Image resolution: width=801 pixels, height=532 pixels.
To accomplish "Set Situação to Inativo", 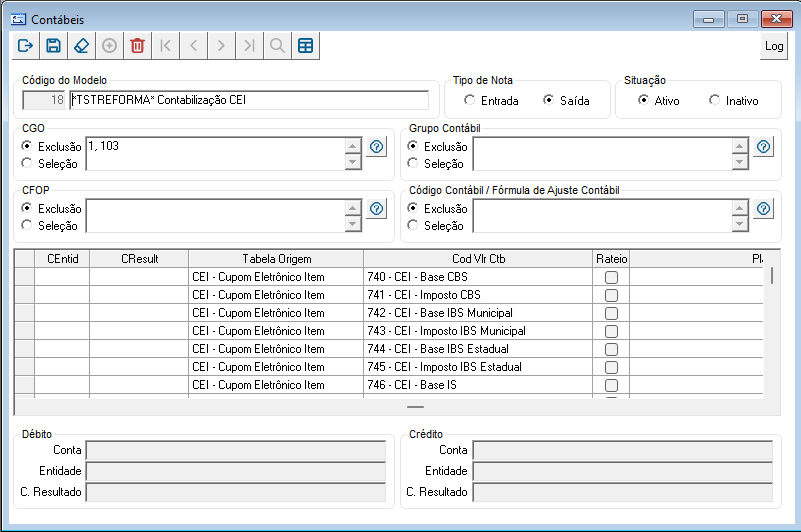I will [x=734, y=101].
